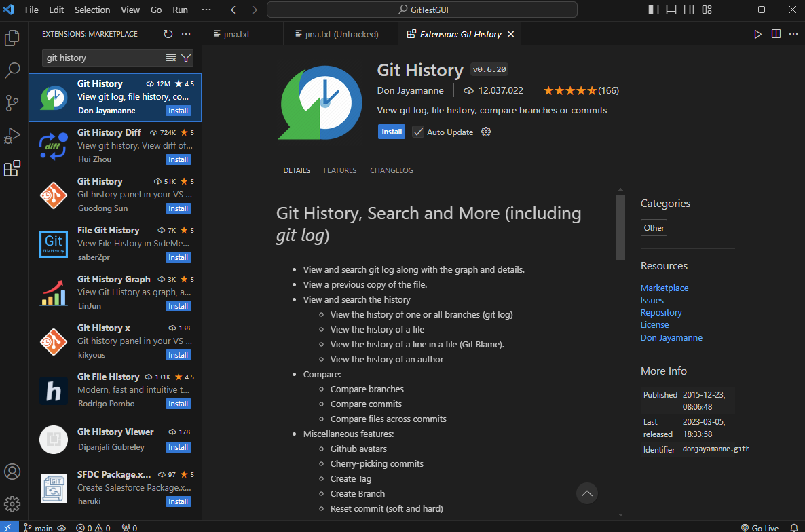Go back in navigation history
This screenshot has height=532, width=805.
[235, 9]
